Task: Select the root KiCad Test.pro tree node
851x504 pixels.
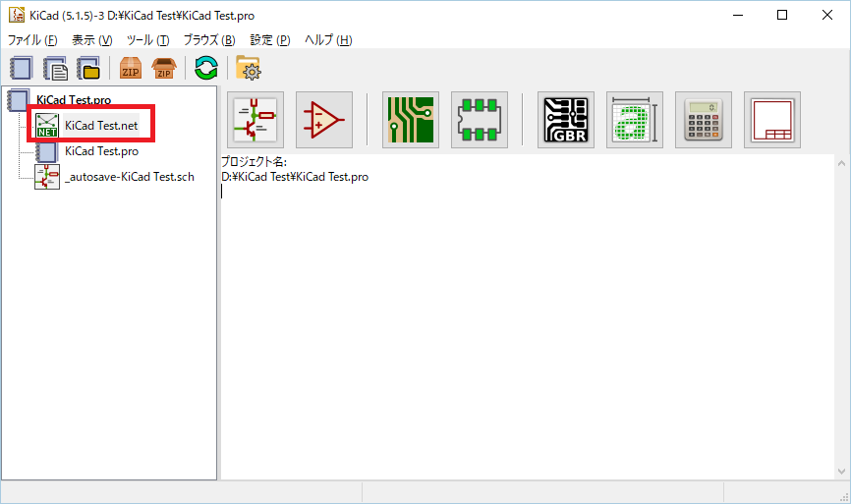Action: tap(74, 100)
